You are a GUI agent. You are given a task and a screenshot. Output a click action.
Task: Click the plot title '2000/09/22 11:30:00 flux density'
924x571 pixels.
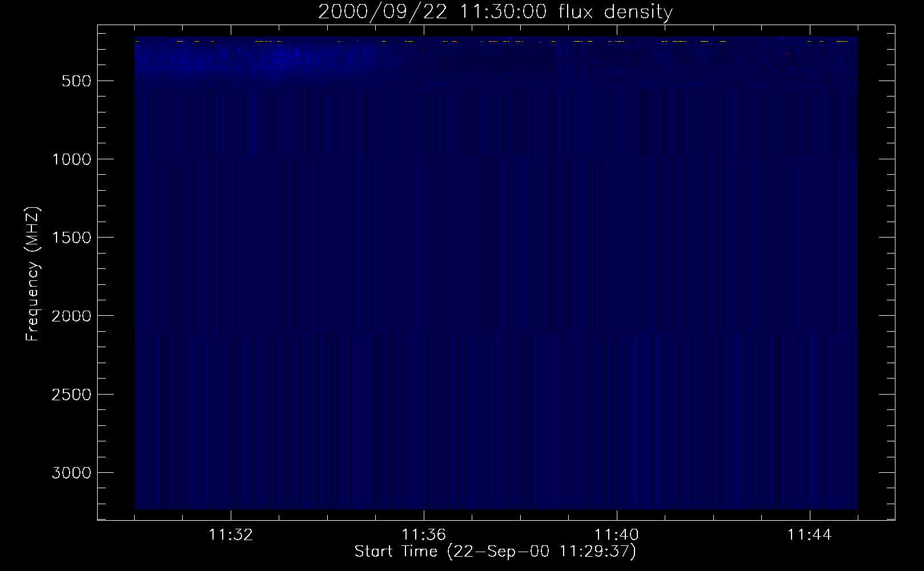click(x=495, y=12)
